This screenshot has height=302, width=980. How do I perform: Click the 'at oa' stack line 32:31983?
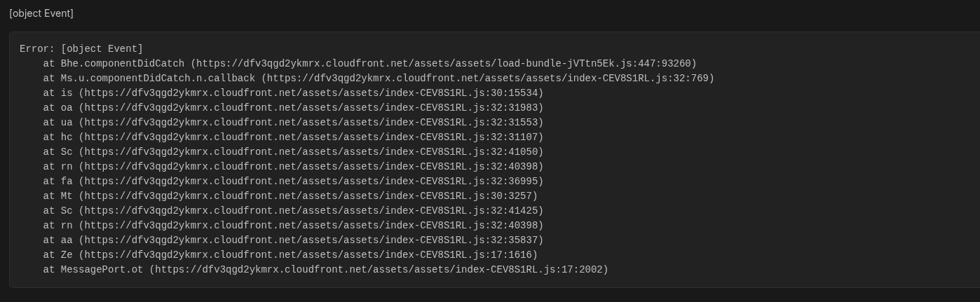(293, 108)
